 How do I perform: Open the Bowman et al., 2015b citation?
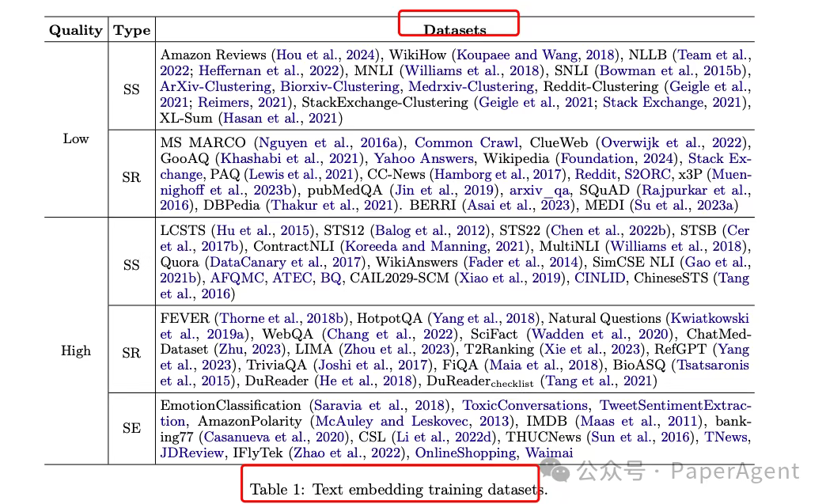670,70
